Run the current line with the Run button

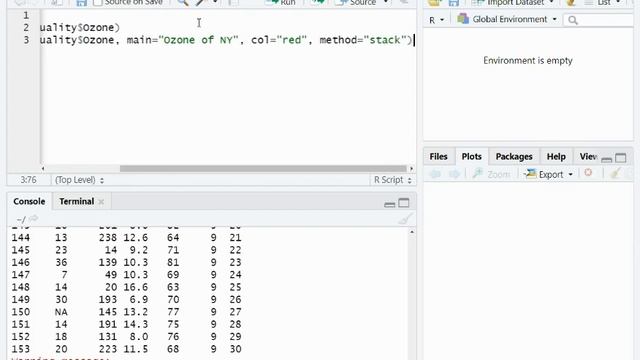[x=280, y=2]
